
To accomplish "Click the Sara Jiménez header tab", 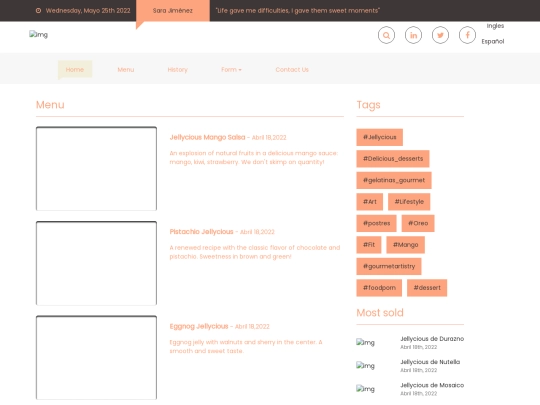I will tap(173, 11).
